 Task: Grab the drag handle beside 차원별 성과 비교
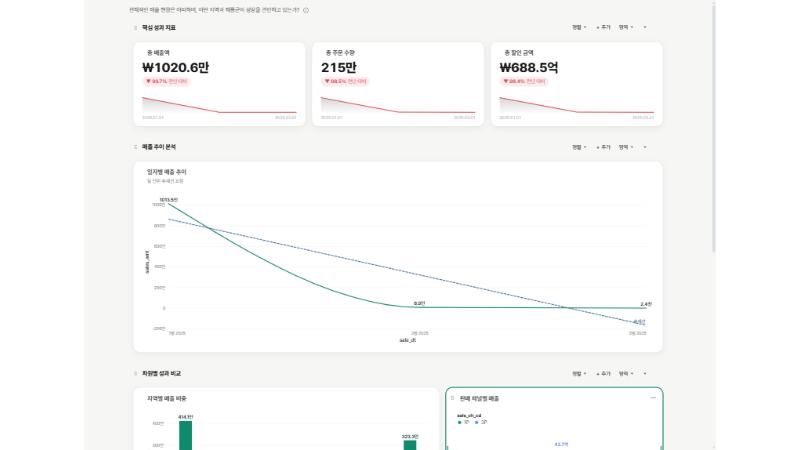[135, 373]
